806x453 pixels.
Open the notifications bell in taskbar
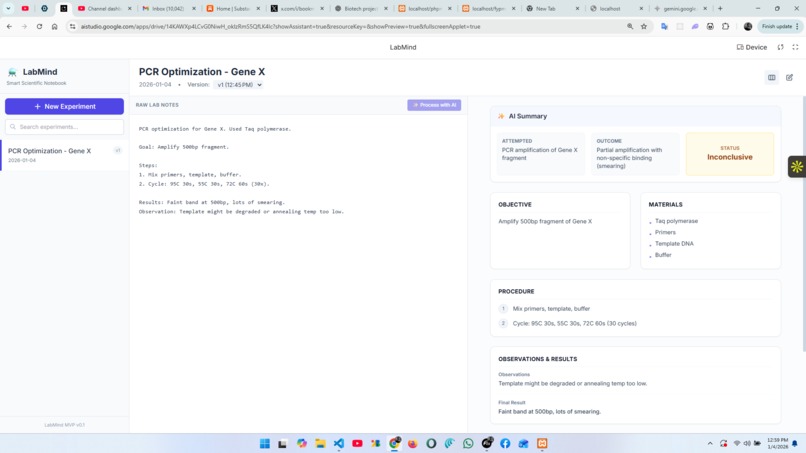pos(795,443)
